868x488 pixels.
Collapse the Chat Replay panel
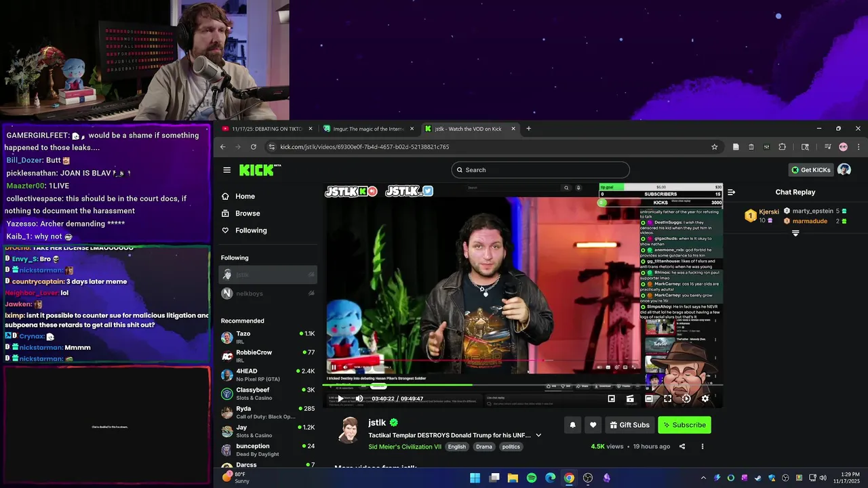tap(731, 192)
